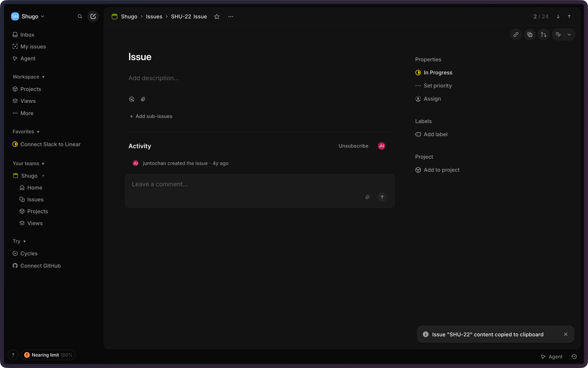Click Add description field
The image size is (588, 368).
[x=154, y=78]
